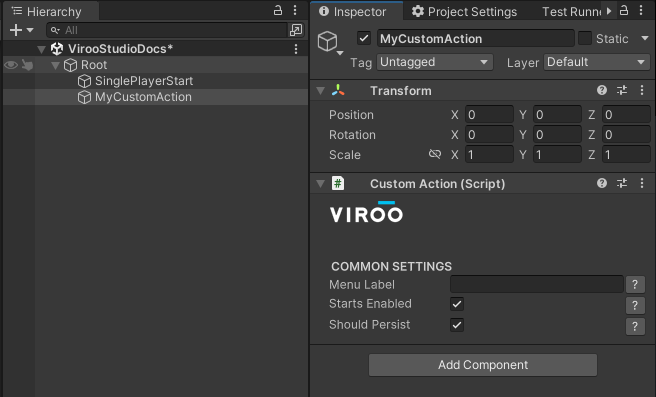Choose the GameObject icon in Inspector
This screenshot has height=397, width=656.
pyautogui.click(x=328, y=41)
